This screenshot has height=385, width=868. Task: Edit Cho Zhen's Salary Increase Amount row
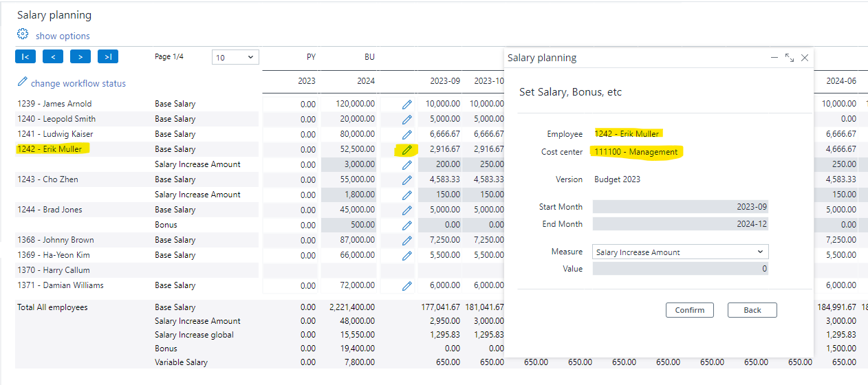pyautogui.click(x=406, y=195)
